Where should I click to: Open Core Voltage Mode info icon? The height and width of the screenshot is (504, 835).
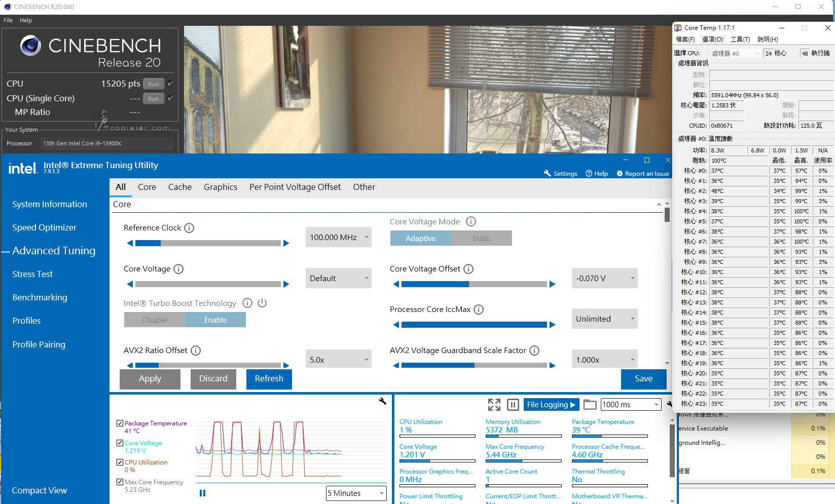471,221
